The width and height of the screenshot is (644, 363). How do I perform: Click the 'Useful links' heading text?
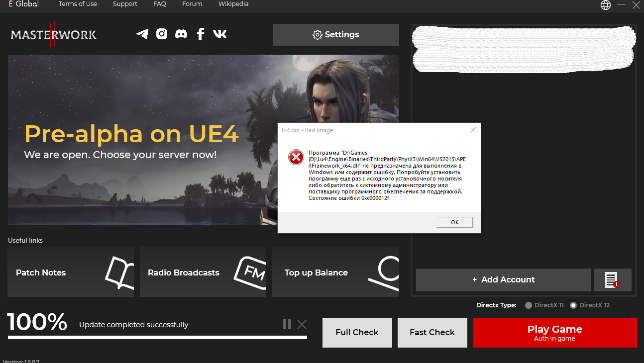tap(25, 240)
